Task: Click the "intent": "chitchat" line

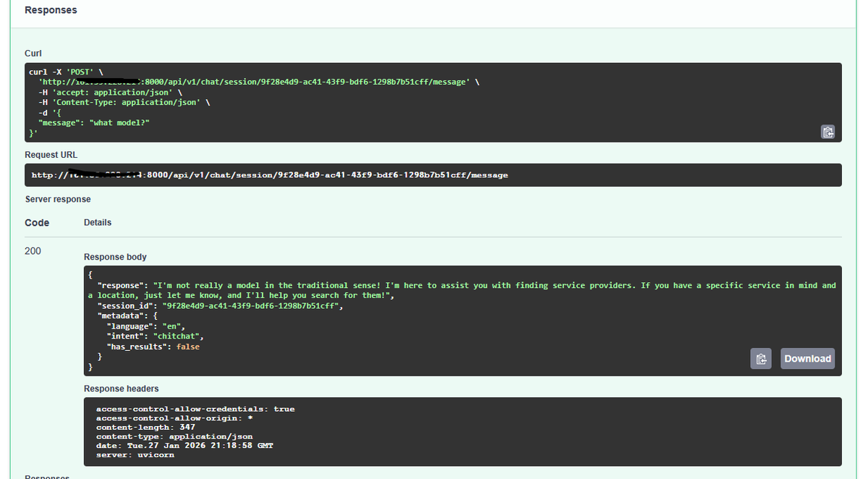Action: [155, 336]
